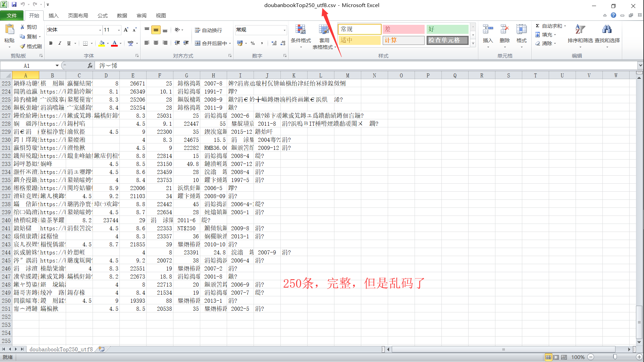Open the 公式 (Formulas) ribbon tab
Image resolution: width=644 pixels, height=362 pixels.
click(102, 15)
